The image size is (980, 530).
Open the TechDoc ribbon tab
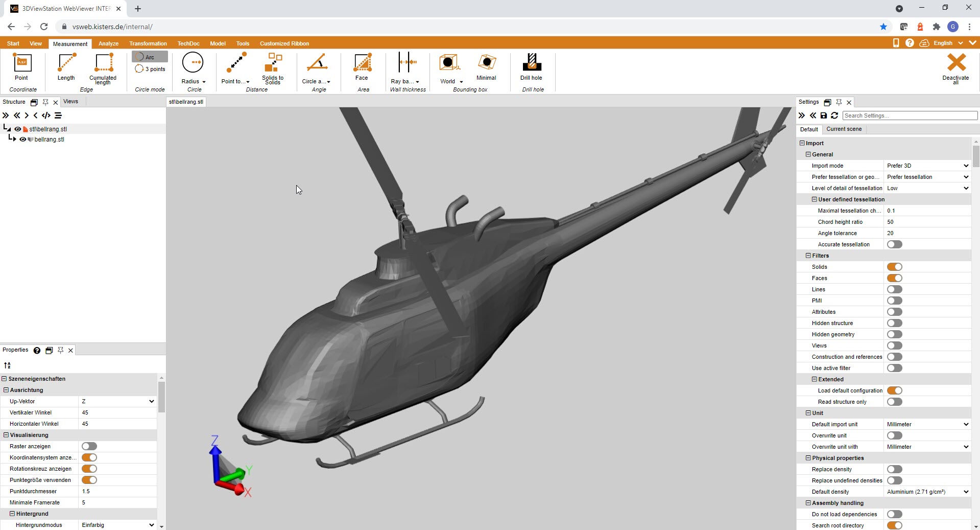(188, 43)
